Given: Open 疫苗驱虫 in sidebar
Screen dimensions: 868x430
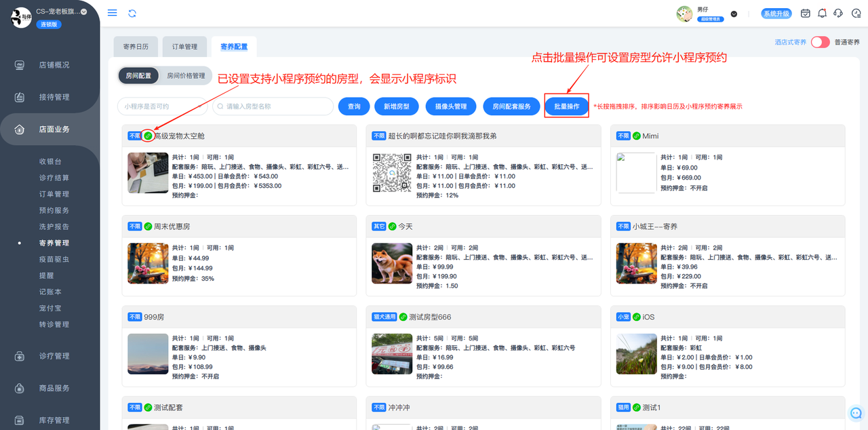Looking at the screenshot, I should 54,259.
